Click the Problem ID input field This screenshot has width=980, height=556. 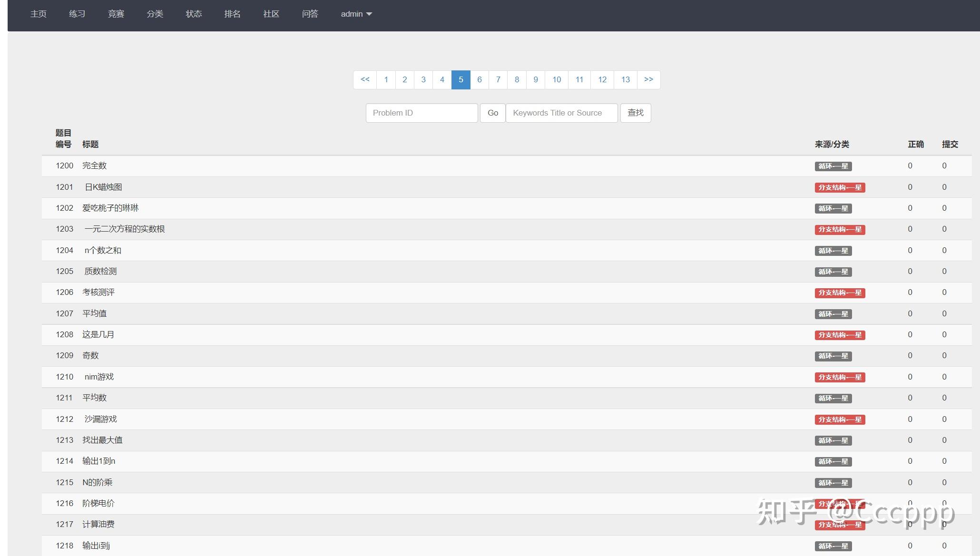point(421,113)
